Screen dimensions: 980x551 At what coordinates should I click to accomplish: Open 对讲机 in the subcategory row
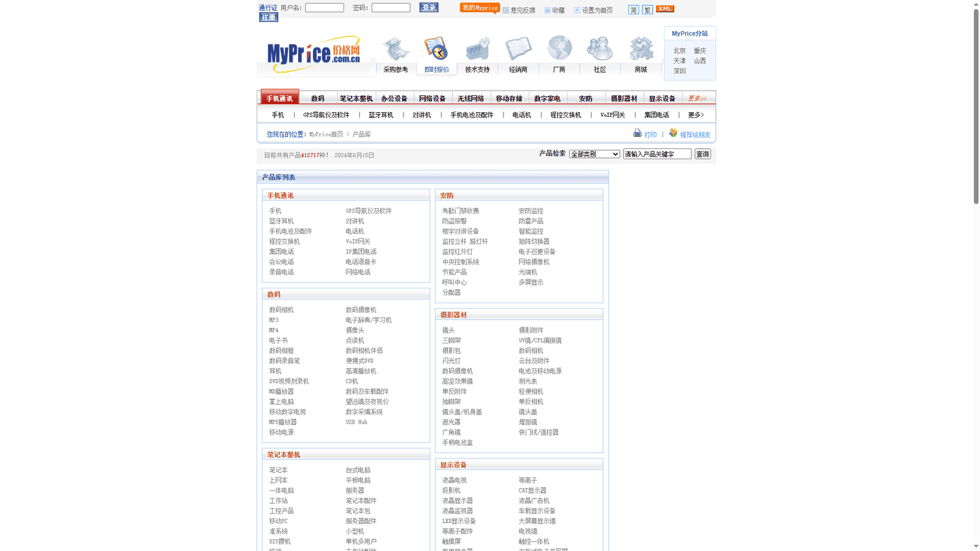[422, 115]
